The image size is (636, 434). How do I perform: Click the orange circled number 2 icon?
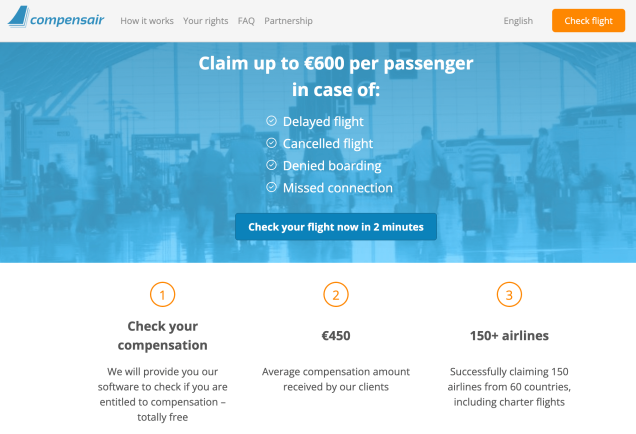[x=336, y=294]
